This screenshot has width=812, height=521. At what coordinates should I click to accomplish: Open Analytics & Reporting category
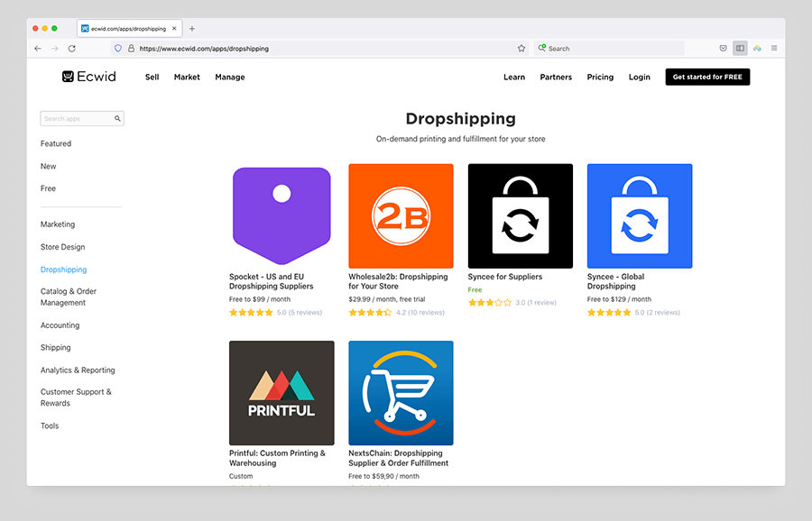click(78, 370)
